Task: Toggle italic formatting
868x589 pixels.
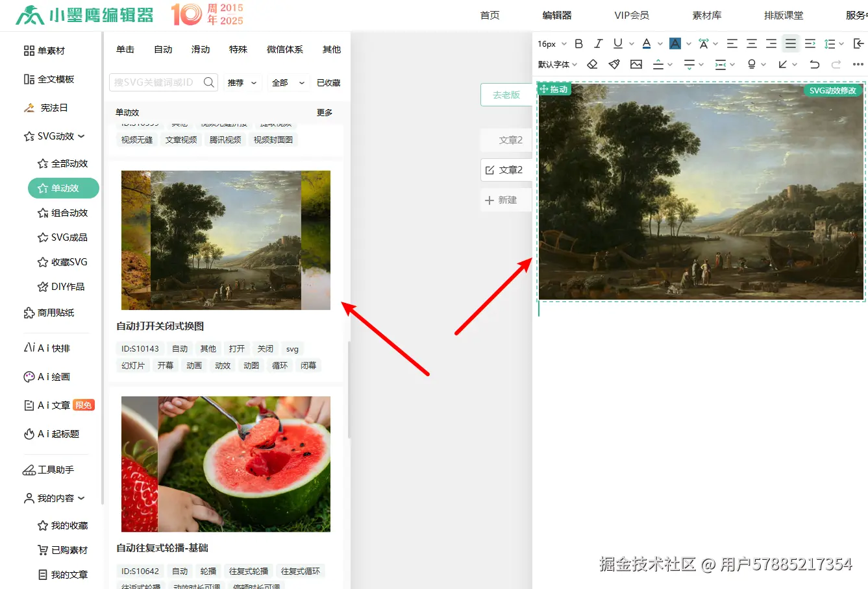Action: pos(599,43)
